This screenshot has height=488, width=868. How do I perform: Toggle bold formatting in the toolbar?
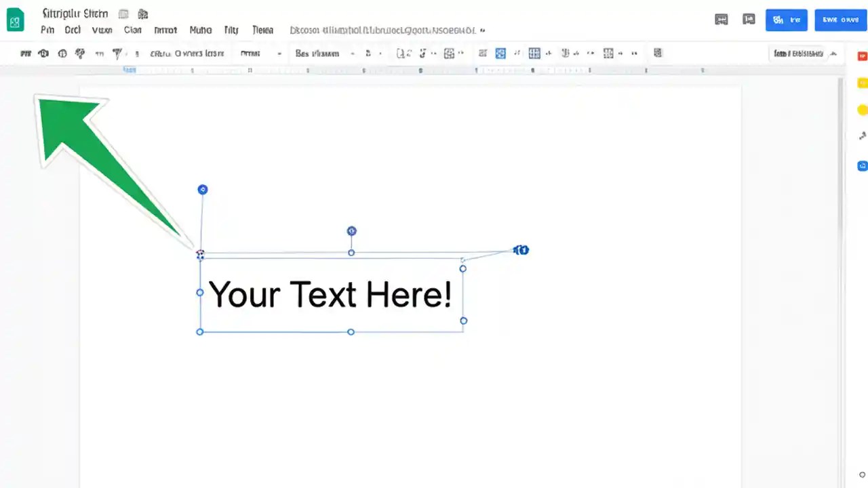[368, 54]
